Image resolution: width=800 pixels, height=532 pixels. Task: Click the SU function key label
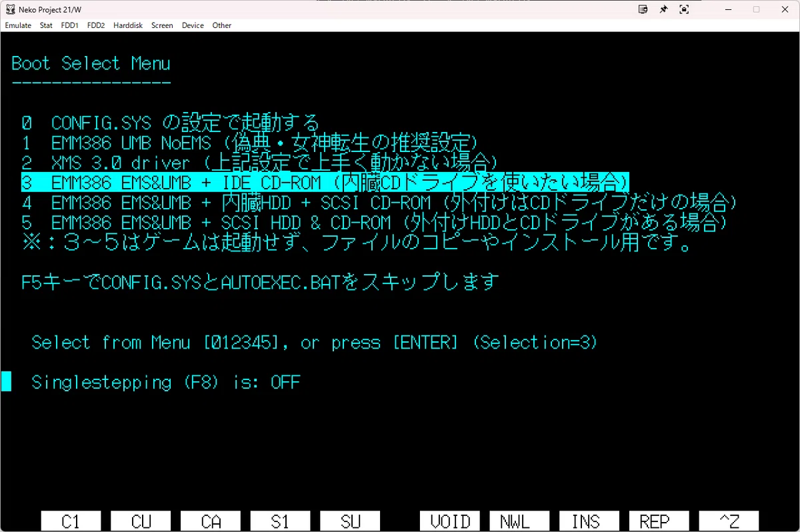coord(350,521)
